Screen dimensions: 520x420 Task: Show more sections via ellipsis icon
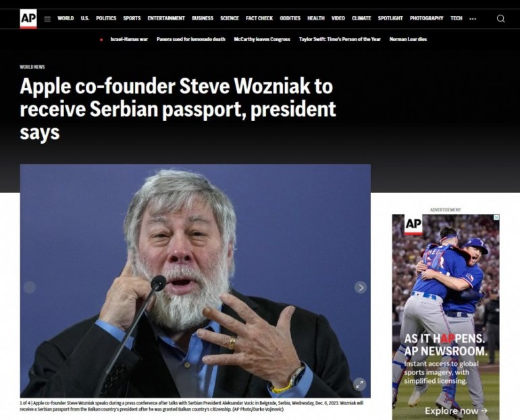coord(473,19)
